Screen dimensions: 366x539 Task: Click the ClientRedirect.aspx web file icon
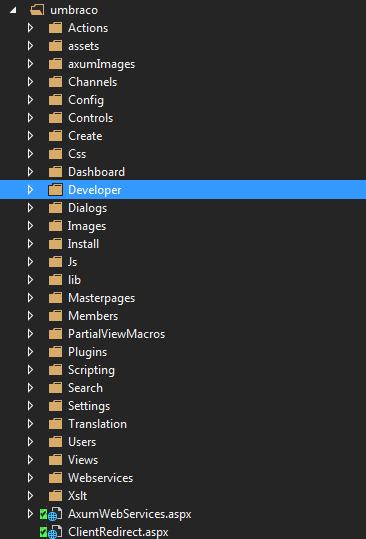tap(55, 532)
